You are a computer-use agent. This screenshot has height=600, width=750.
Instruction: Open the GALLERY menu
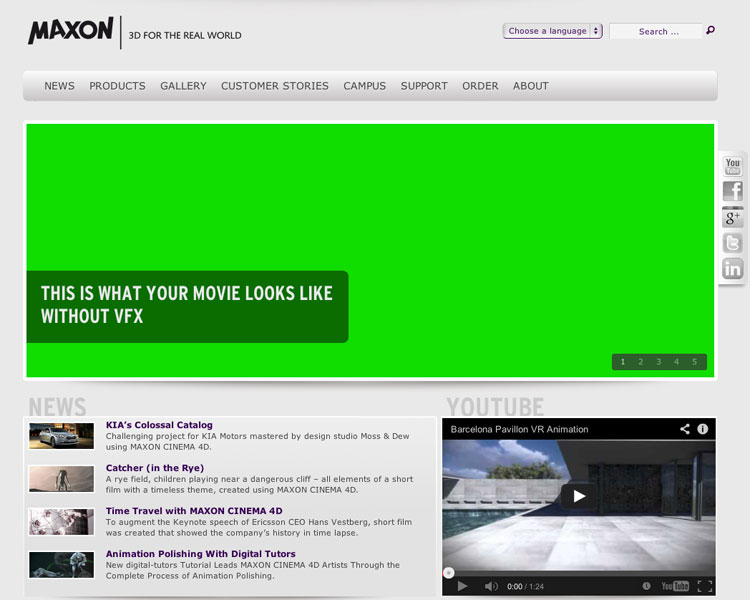pos(183,86)
